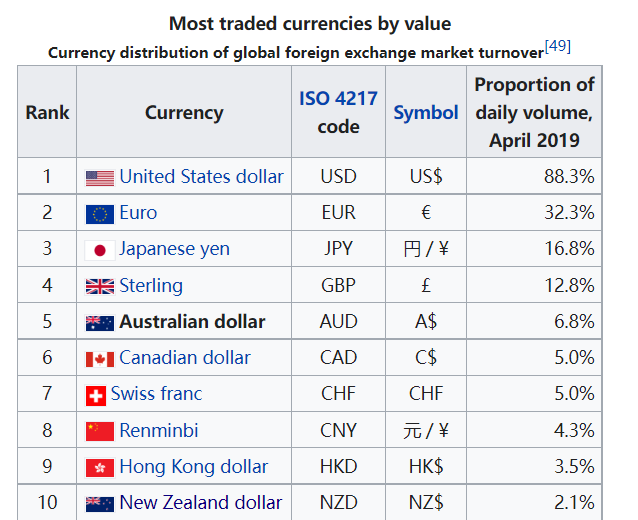
Task: Open the Euro currency link
Action: (x=138, y=213)
